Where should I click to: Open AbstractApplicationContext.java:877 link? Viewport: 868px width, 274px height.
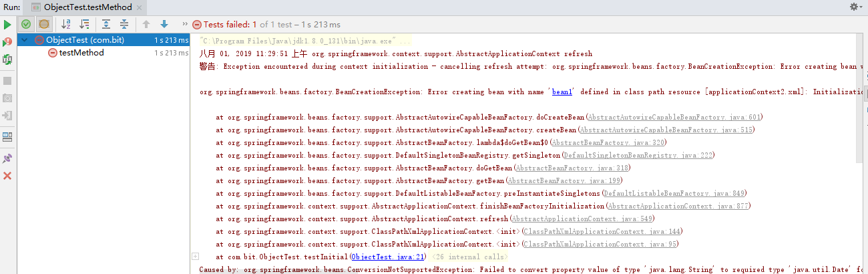click(678, 206)
